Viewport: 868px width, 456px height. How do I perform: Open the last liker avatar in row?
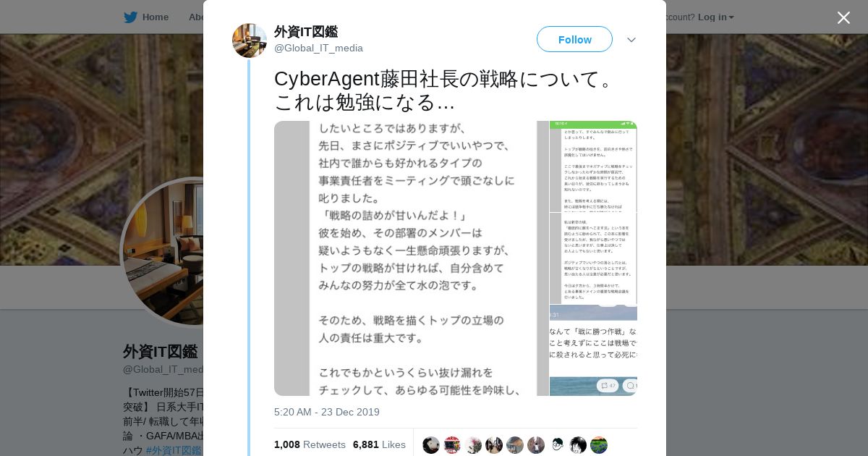click(599, 445)
